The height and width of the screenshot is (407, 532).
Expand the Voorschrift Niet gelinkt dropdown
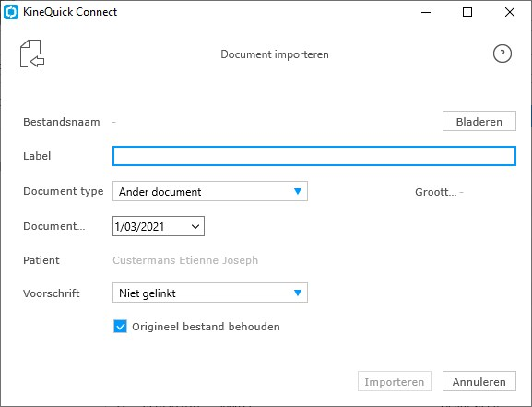click(x=210, y=293)
